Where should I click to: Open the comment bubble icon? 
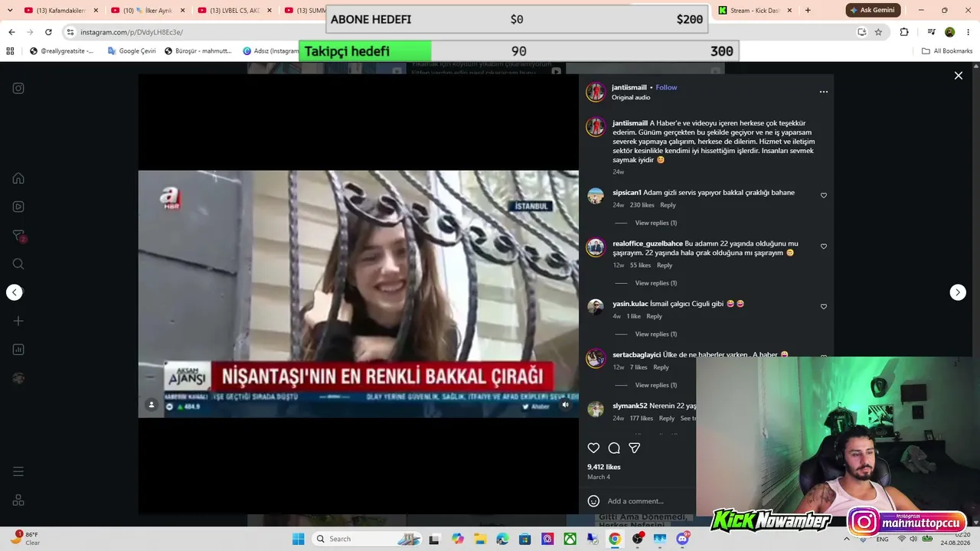(x=614, y=448)
